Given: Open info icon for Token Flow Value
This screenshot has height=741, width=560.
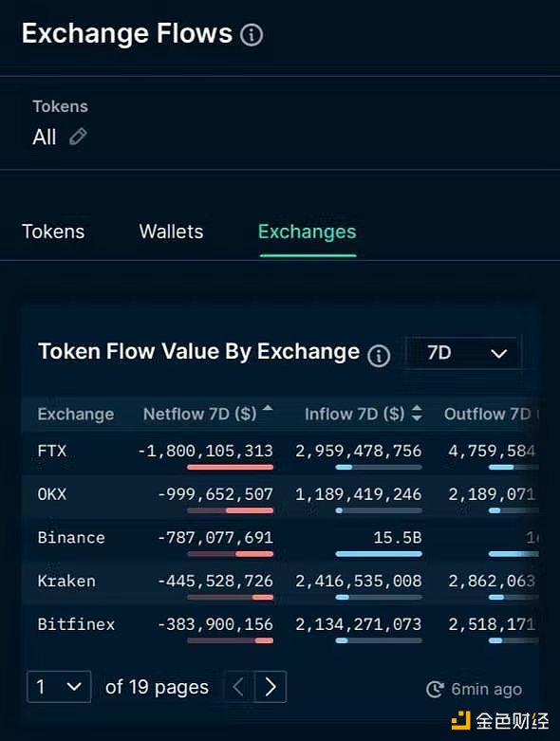Looking at the screenshot, I should [379, 356].
